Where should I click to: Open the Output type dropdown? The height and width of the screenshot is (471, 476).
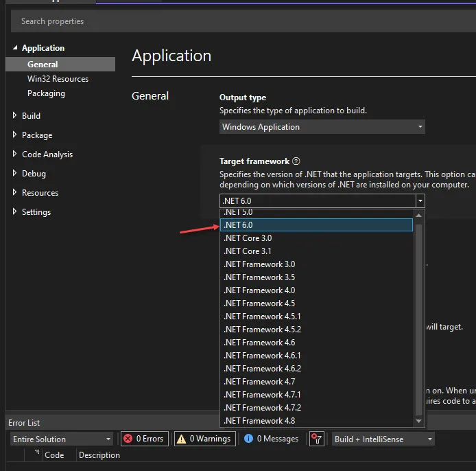[322, 127]
